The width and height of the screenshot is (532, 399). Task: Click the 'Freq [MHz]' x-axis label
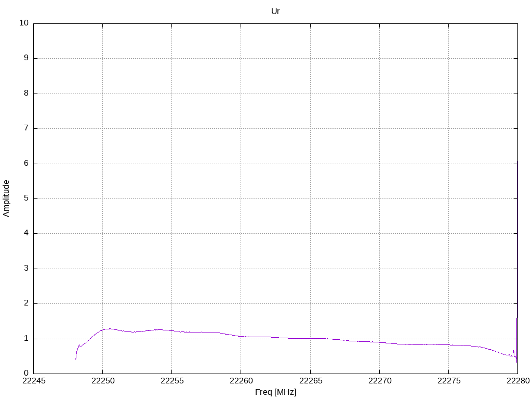coord(275,392)
